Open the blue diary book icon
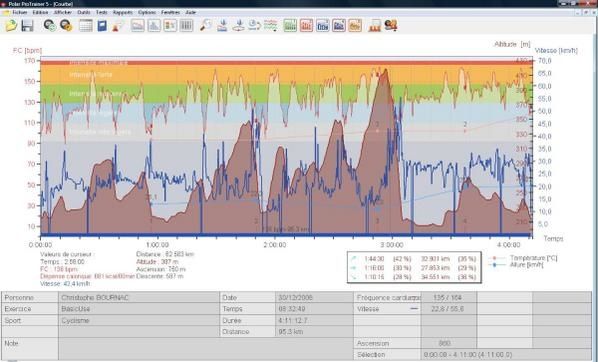This screenshot has width=598, height=362. coord(102,26)
